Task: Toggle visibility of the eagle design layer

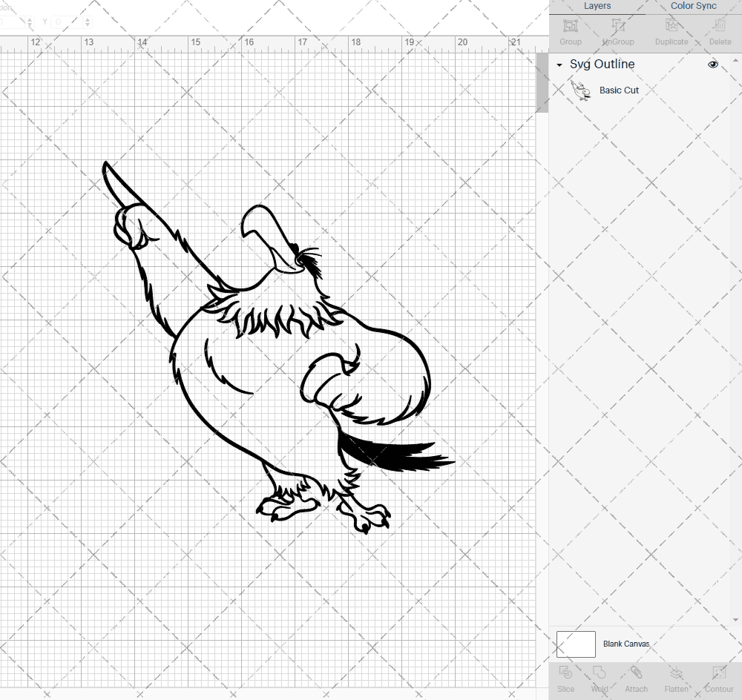Action: (x=712, y=65)
